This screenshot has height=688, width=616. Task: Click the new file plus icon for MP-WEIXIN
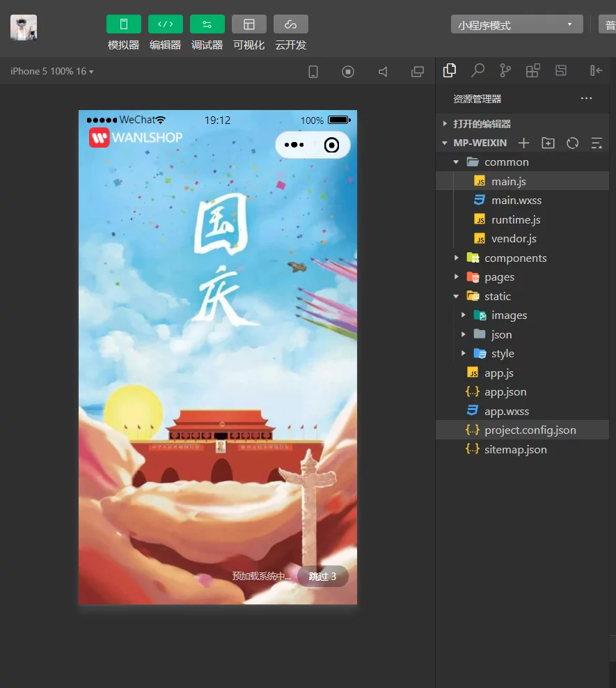[x=523, y=143]
